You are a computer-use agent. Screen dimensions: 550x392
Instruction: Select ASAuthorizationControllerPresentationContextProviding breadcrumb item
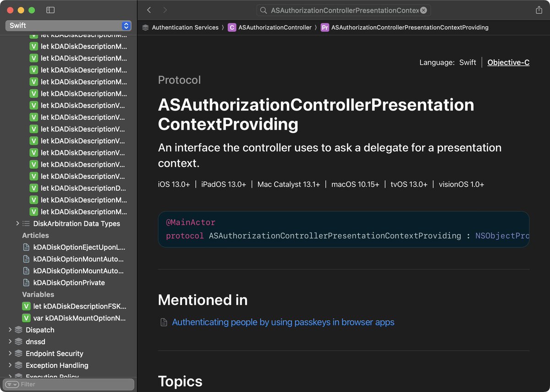(x=410, y=28)
